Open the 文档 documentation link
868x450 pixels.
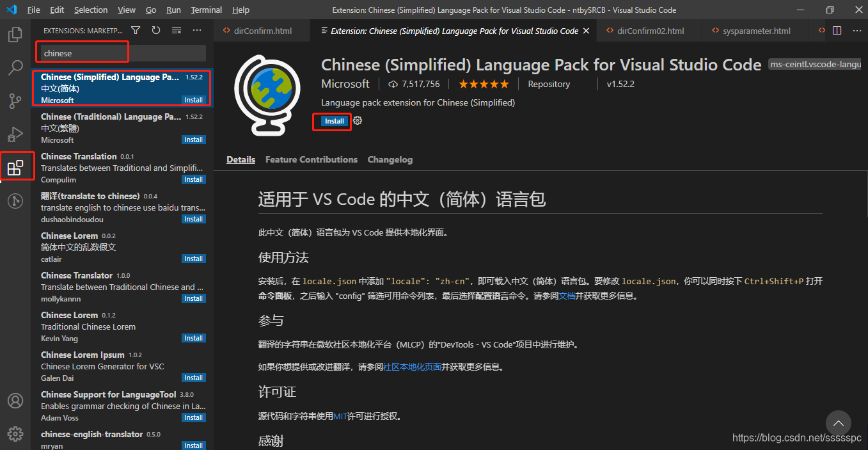coord(567,296)
